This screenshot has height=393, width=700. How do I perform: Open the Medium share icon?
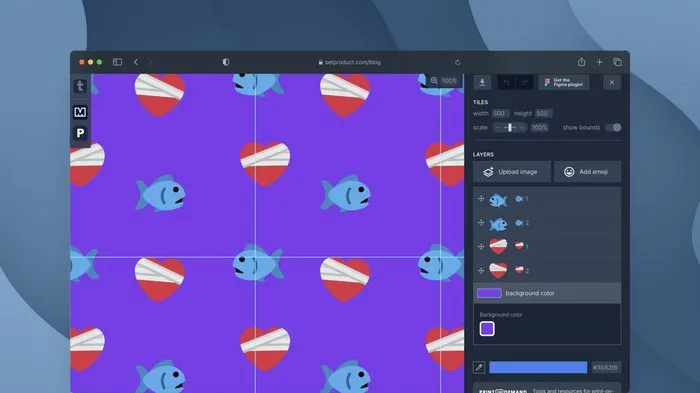[80, 112]
